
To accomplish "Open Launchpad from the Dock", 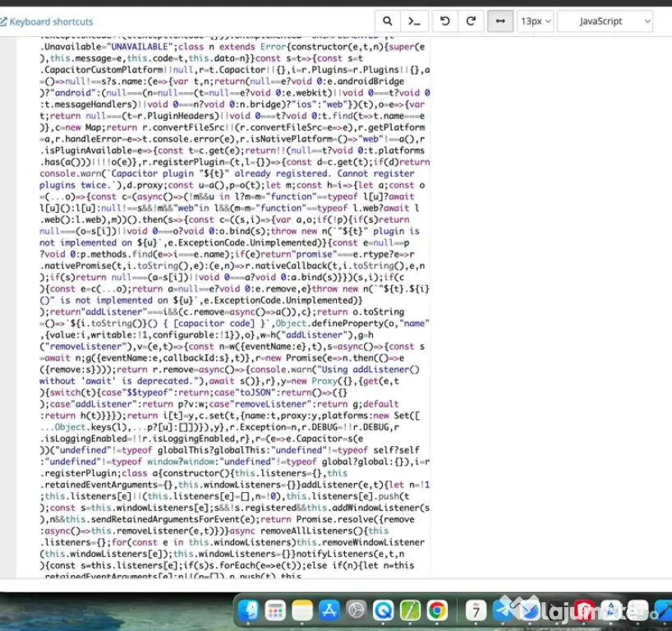I will click(275, 610).
